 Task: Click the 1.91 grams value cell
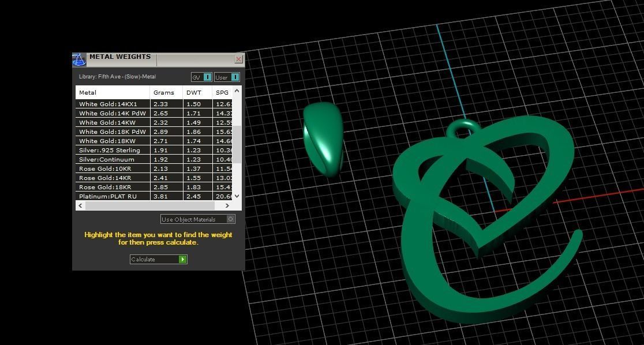[166, 151]
